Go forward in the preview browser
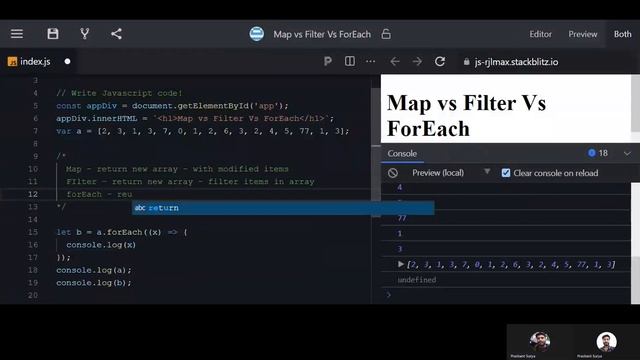The height and width of the screenshot is (360, 640). tap(417, 62)
